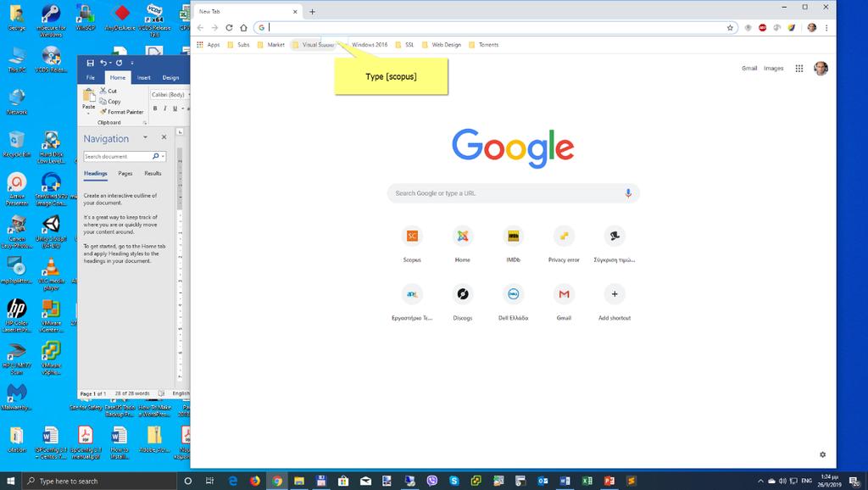
Task: Open Viber from the taskbar
Action: tap(431, 481)
